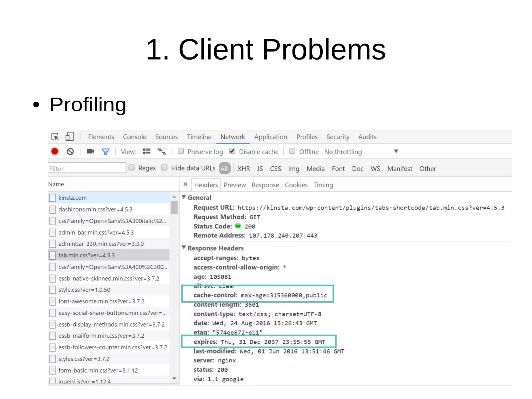Click the request list scrollbar up arrow
532x399 pixels.
point(174,197)
